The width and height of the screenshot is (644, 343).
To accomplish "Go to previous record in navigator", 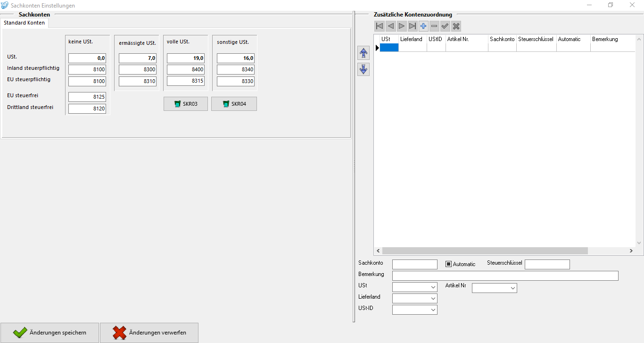I will point(390,26).
